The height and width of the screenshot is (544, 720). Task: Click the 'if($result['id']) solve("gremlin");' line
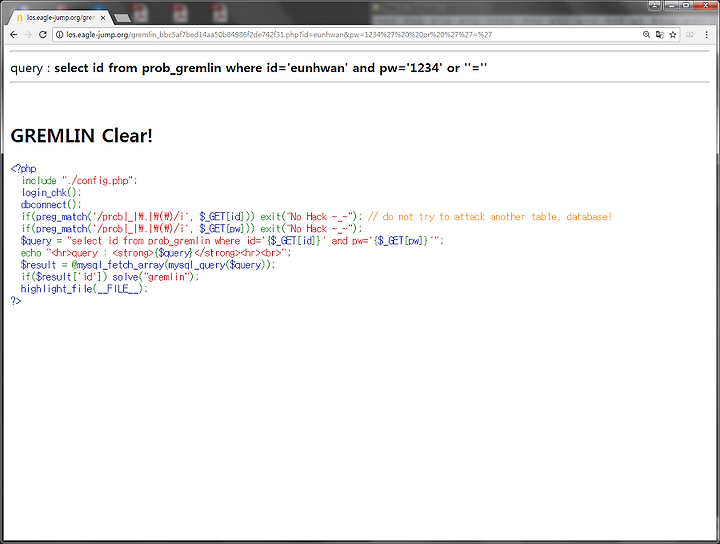(x=110, y=277)
